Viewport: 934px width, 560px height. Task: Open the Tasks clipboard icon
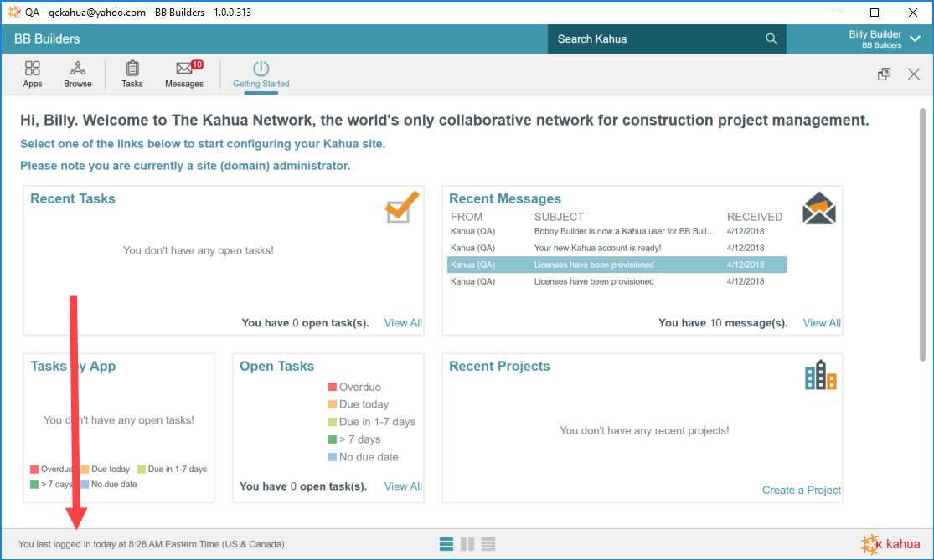132,74
